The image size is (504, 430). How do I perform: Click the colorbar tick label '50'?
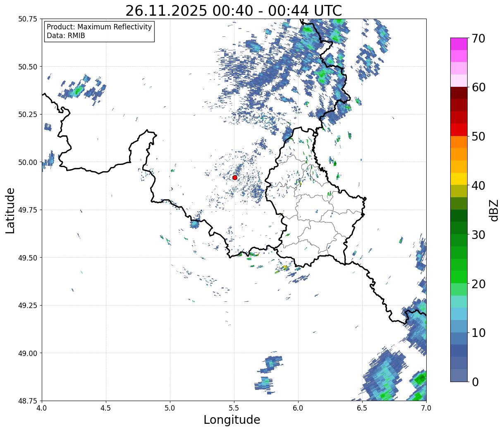[x=478, y=136]
